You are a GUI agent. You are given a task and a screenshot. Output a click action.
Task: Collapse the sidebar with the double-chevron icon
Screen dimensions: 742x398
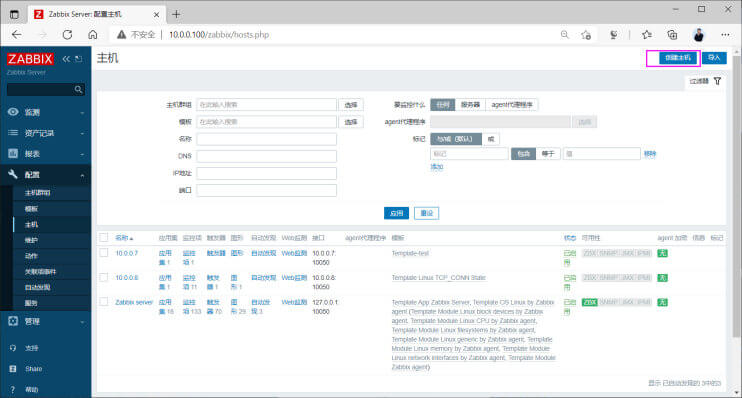pyautogui.click(x=66, y=59)
